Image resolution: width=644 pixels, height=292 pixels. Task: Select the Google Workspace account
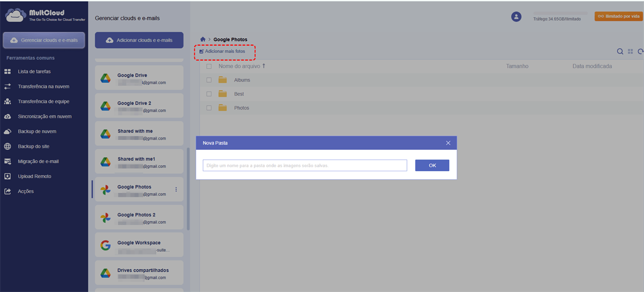139,246
